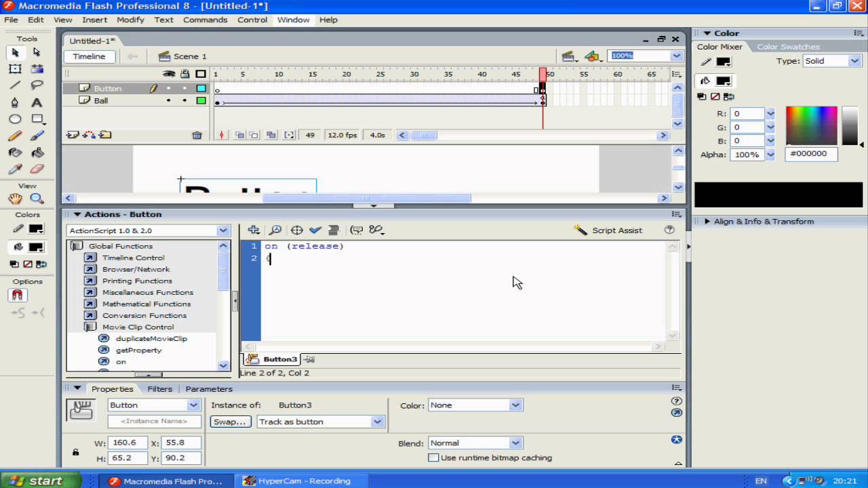Image resolution: width=868 pixels, height=488 pixels.
Task: Select the Oval tool
Action: (15, 119)
